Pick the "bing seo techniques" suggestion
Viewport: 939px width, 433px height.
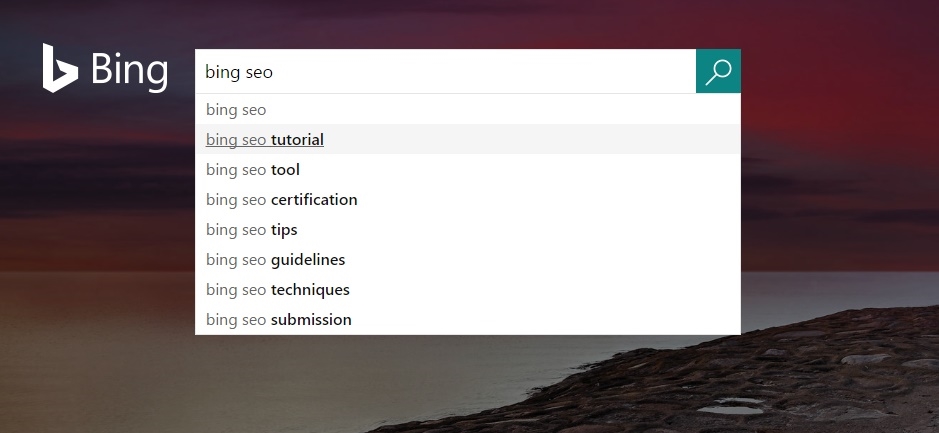click(x=468, y=289)
